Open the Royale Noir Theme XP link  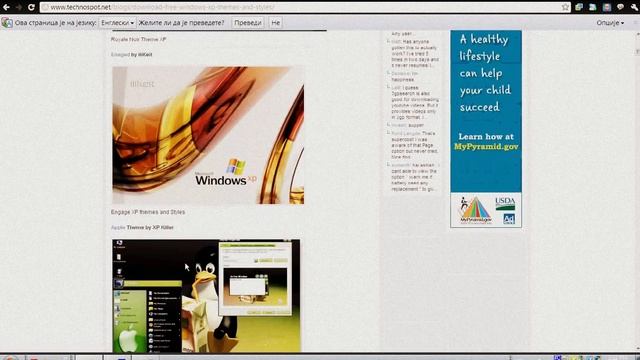pos(138,40)
